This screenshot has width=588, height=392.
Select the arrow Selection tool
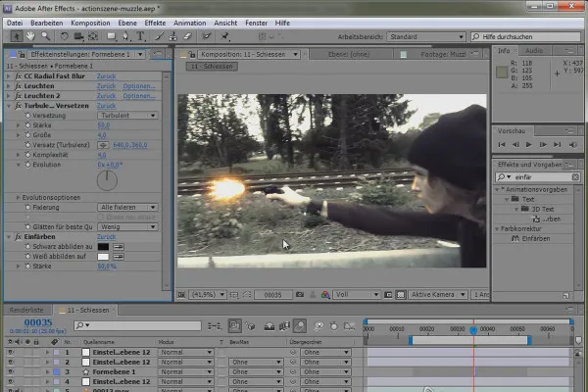click(x=16, y=36)
